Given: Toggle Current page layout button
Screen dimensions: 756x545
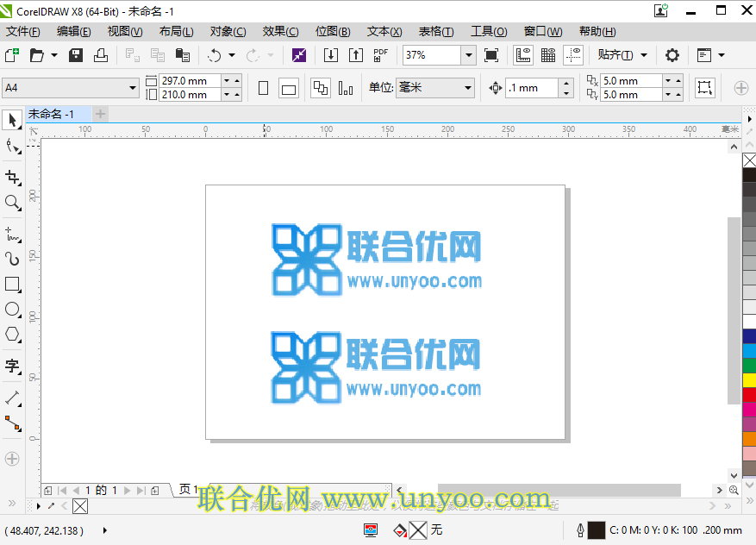Looking at the screenshot, I should (345, 88).
